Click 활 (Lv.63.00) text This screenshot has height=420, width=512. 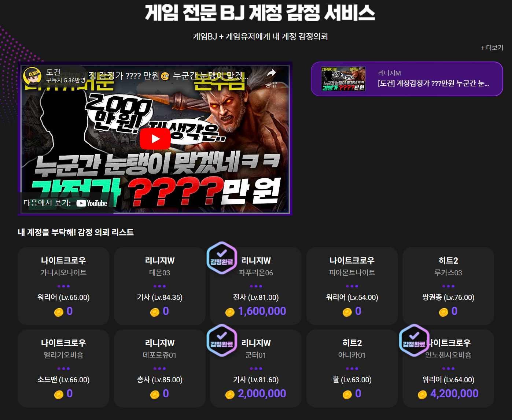click(352, 380)
